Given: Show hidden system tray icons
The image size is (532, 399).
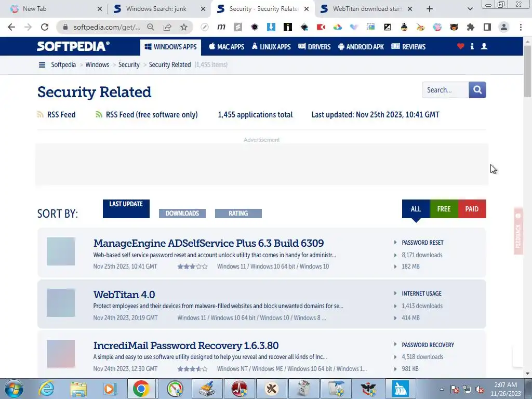Looking at the screenshot, I should (x=442, y=389).
